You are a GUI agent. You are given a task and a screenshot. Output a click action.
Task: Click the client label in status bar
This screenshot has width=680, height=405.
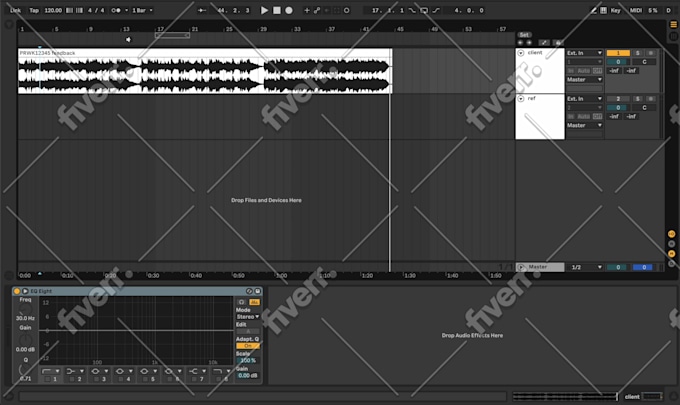[632, 396]
